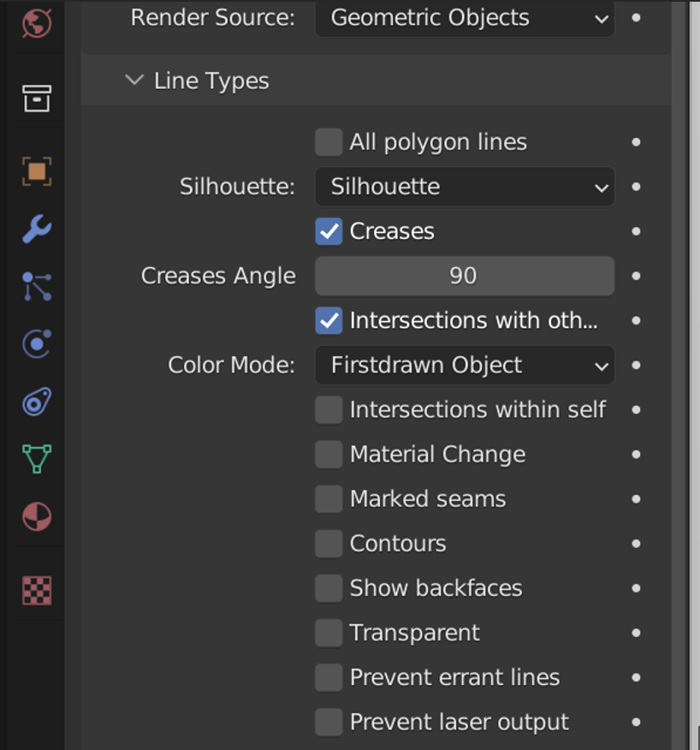700x750 pixels.
Task: Uncheck the Creases checkbox
Action: coord(329,231)
